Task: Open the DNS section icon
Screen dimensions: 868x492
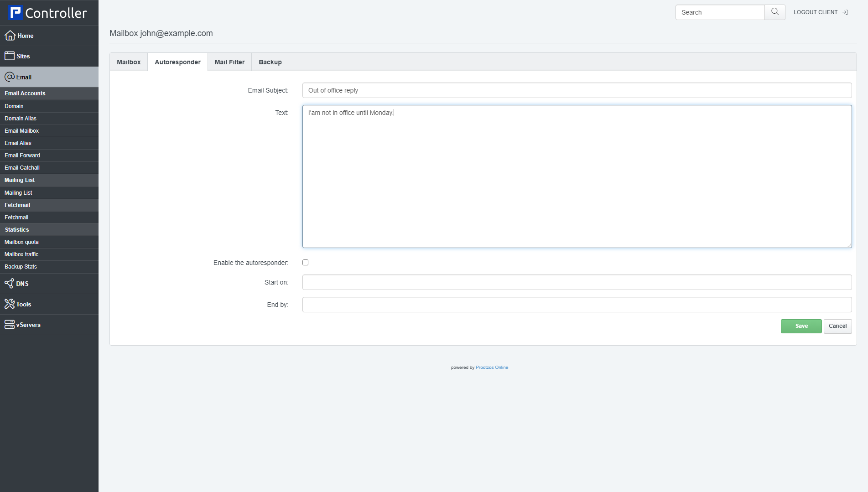Action: coord(10,283)
